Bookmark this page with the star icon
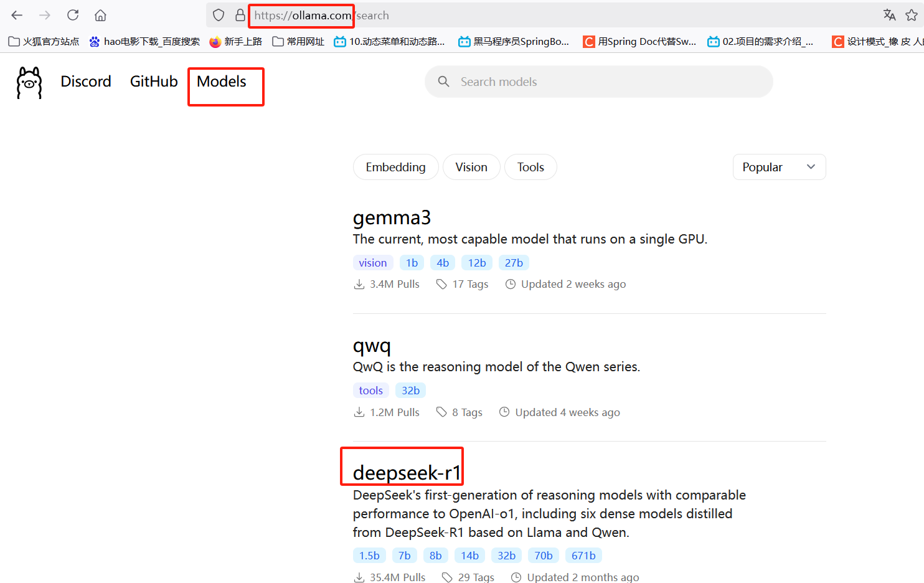 pos(912,15)
